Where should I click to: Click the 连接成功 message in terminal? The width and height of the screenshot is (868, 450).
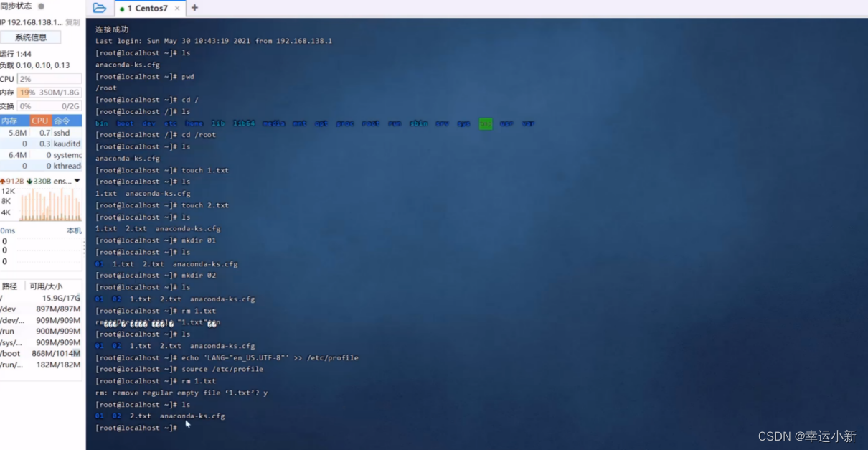click(x=112, y=29)
